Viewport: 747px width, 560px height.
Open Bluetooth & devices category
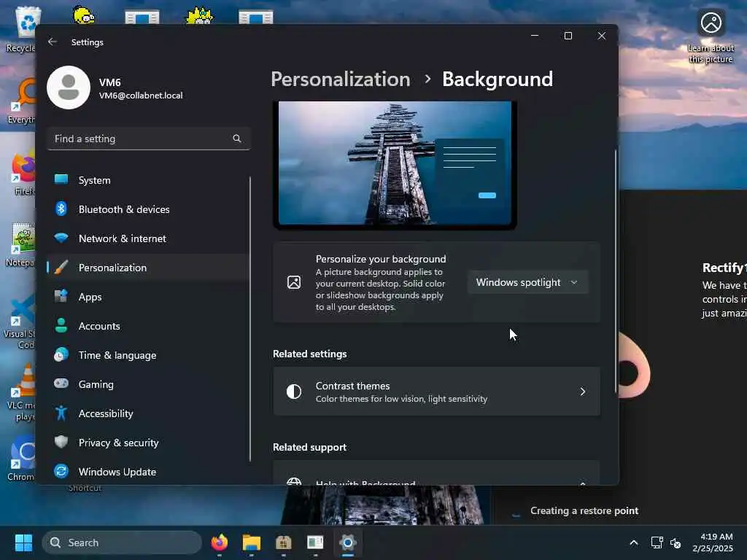tap(148, 209)
